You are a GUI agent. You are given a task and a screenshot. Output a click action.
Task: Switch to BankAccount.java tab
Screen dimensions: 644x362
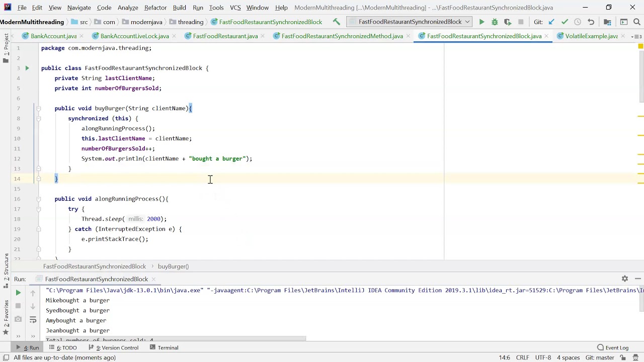(x=53, y=36)
